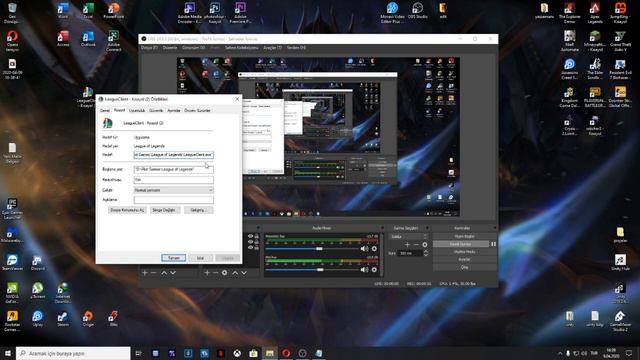Viewport: 640px width, 360px height.
Task: Switch to the Uyumluluk tab in properties dialog
Action: point(137,111)
